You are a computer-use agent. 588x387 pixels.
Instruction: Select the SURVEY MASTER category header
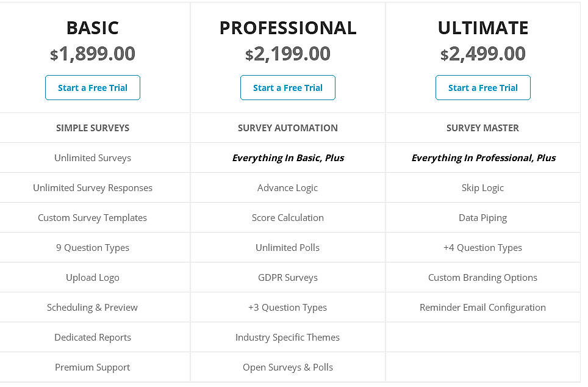point(482,128)
